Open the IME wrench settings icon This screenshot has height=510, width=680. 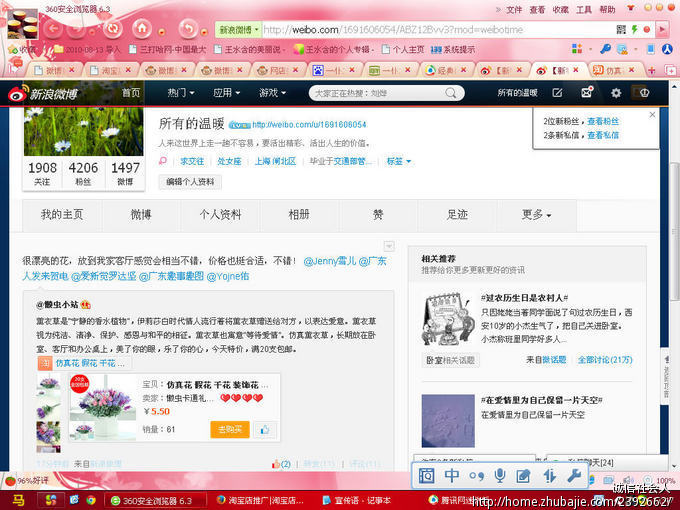click(574, 476)
